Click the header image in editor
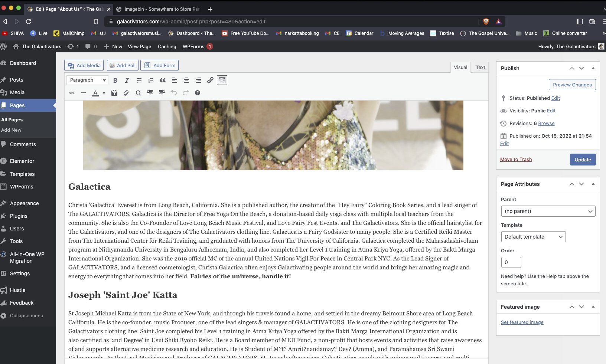The width and height of the screenshot is (606, 364). (273, 135)
